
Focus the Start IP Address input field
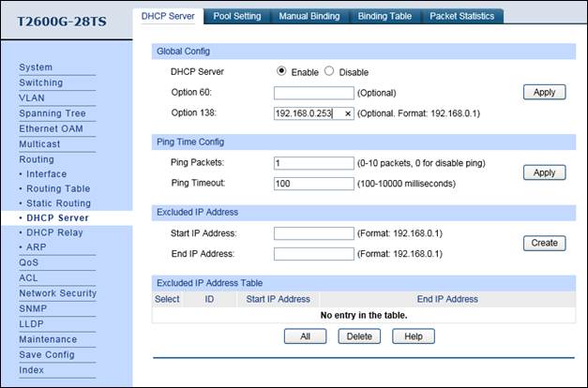pos(314,233)
